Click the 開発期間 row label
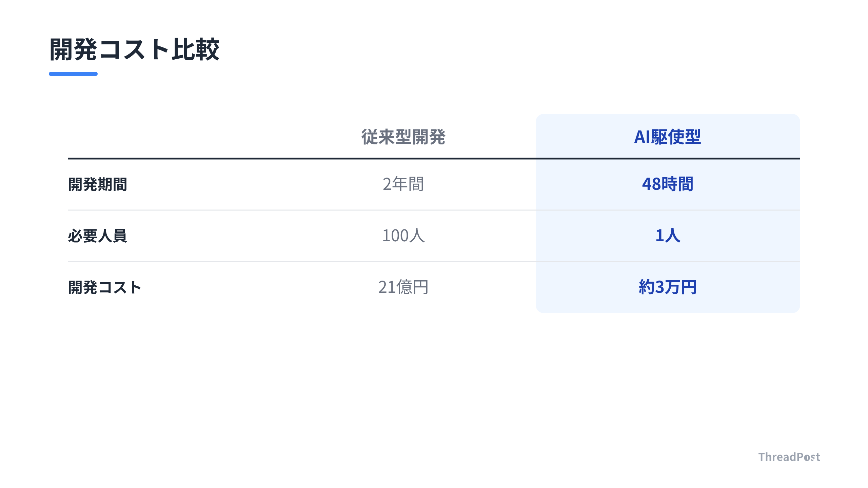This screenshot has height=488, width=868. coord(98,184)
